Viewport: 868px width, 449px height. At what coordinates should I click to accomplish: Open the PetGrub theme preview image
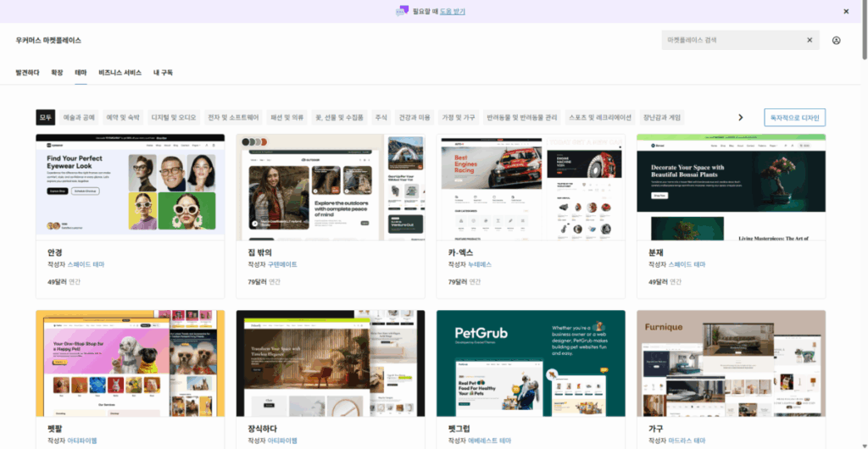tap(531, 363)
